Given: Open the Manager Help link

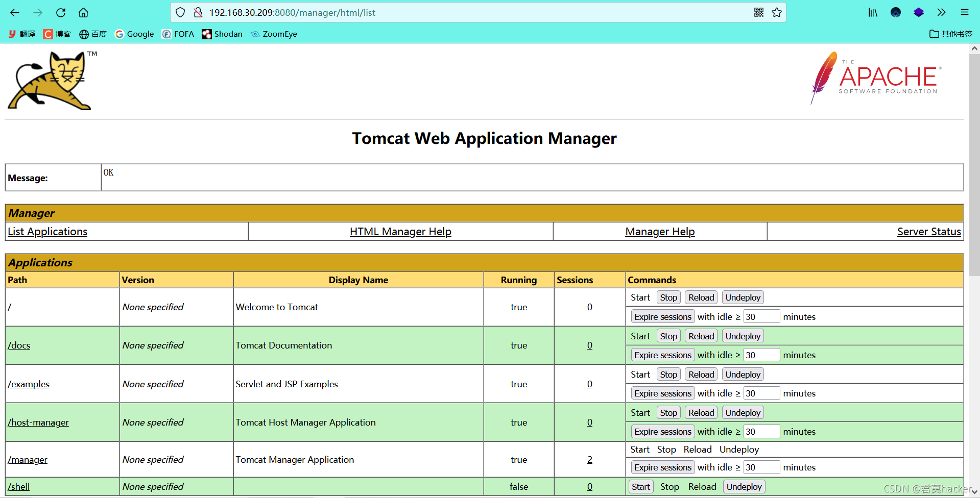Looking at the screenshot, I should [x=660, y=231].
